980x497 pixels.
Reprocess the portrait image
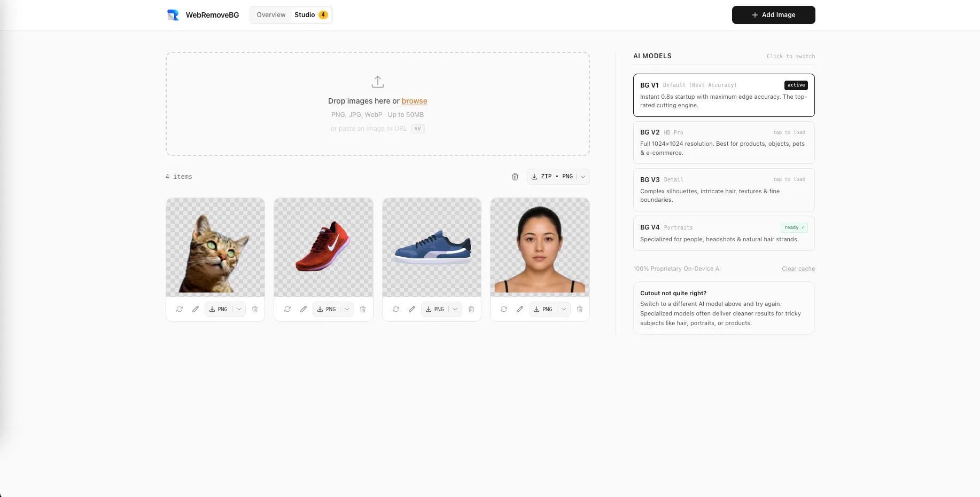[504, 309]
